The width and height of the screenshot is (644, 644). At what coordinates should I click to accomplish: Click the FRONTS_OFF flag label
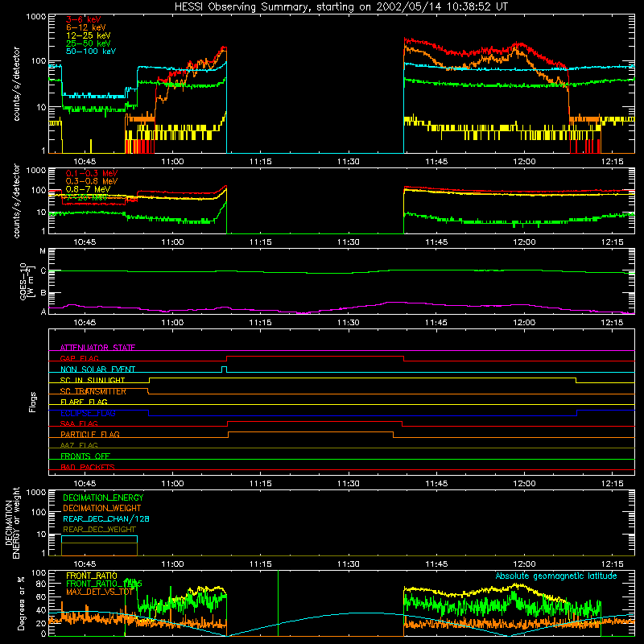click(x=85, y=456)
